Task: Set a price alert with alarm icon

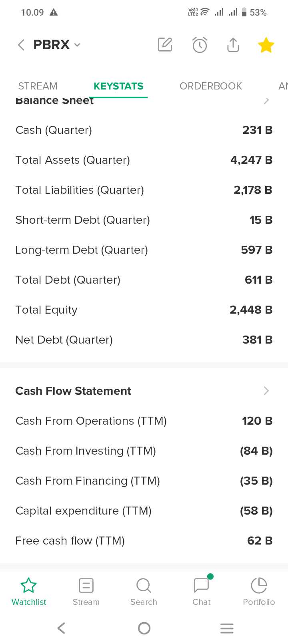Action: point(200,45)
